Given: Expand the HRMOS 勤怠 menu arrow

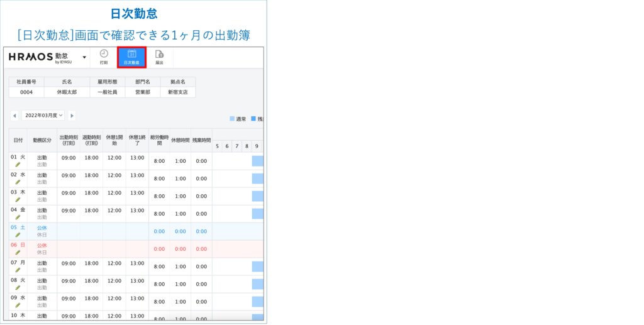Looking at the screenshot, I should (84, 57).
